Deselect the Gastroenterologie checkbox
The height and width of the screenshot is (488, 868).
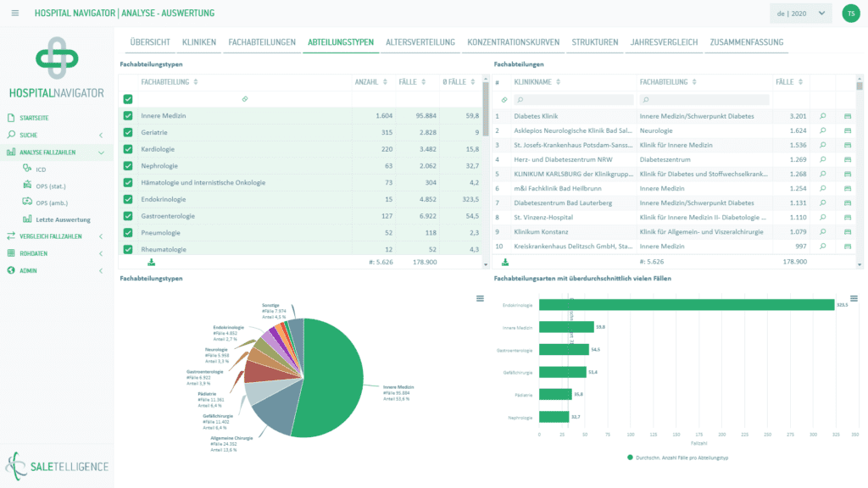[128, 216]
